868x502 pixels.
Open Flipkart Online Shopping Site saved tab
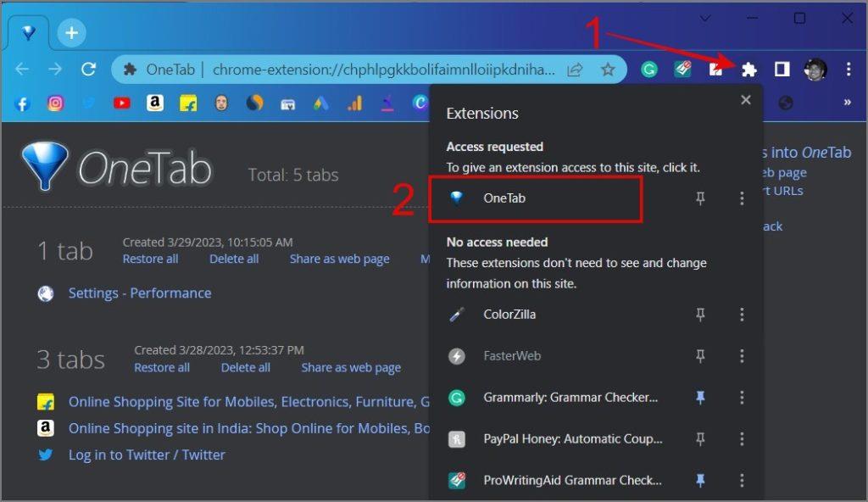pyautogui.click(x=248, y=402)
